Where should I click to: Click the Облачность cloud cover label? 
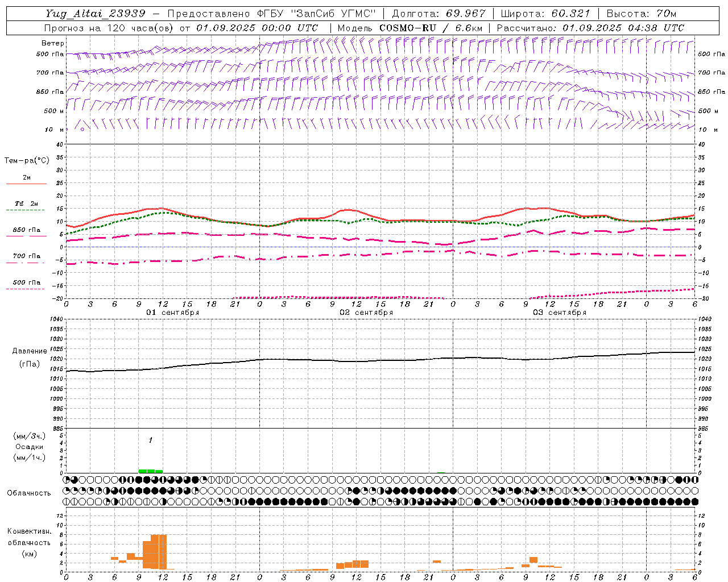pyautogui.click(x=29, y=493)
